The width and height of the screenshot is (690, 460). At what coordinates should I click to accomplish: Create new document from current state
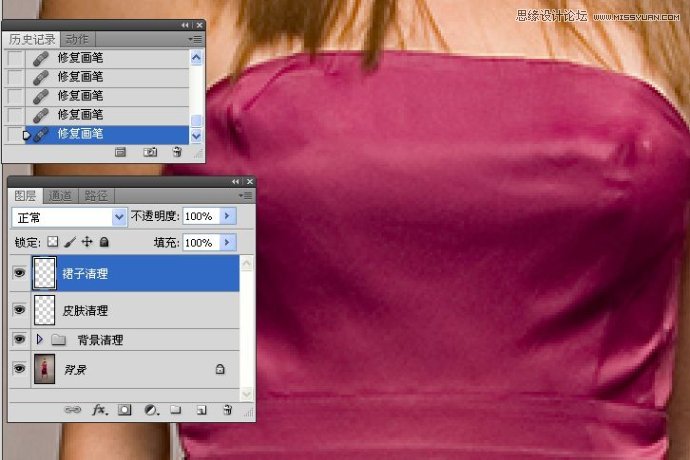(x=121, y=152)
